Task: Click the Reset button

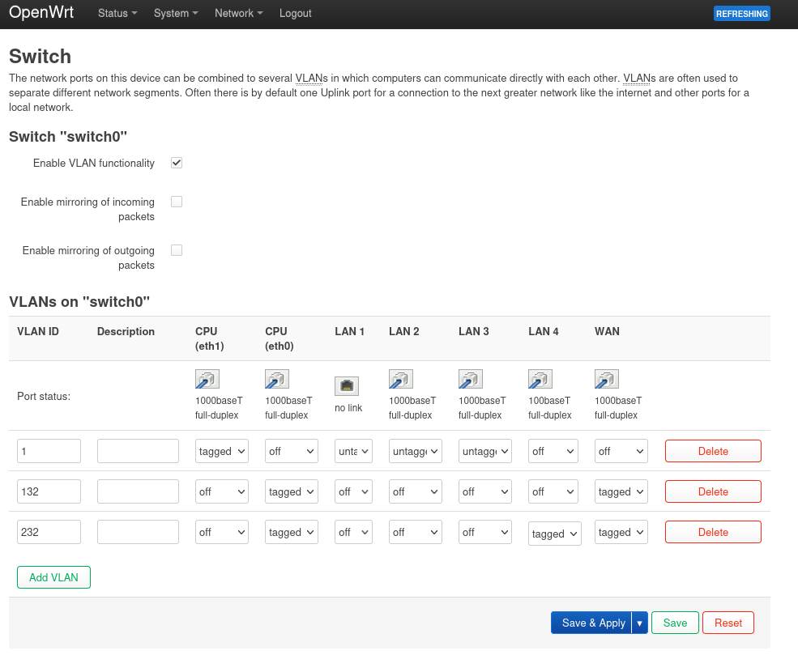Action: tap(728, 623)
